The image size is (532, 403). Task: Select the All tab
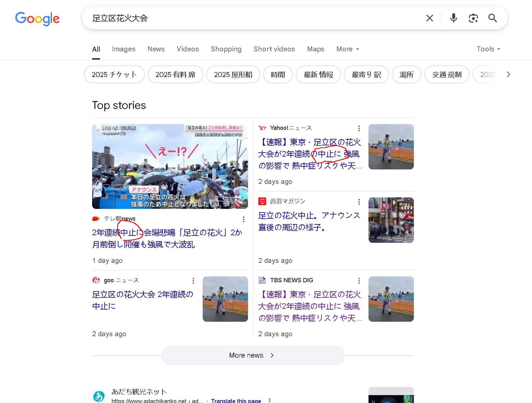click(x=96, y=49)
